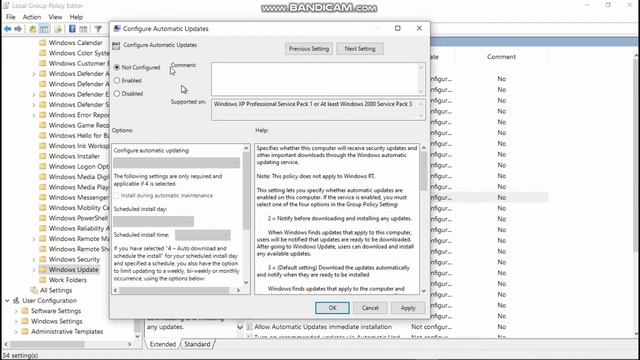640x360 pixels.
Task: Open the Configure automatic updating dropdown
Action: (x=176, y=163)
